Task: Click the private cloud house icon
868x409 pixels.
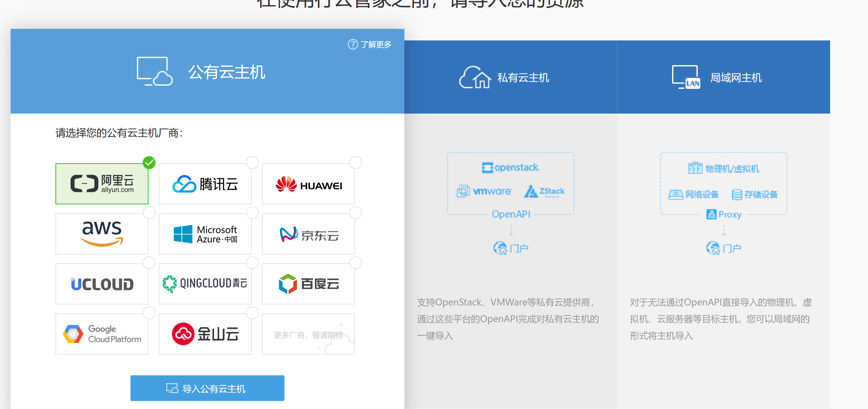Action: (475, 77)
